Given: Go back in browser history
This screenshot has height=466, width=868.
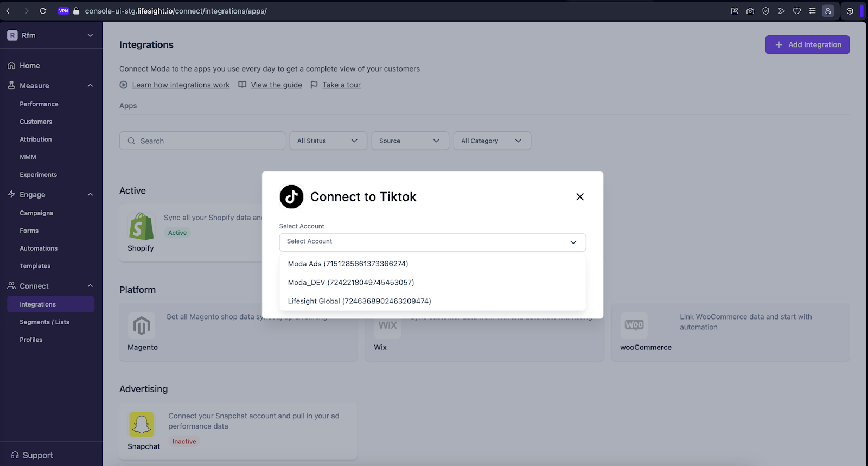Looking at the screenshot, I should point(8,11).
